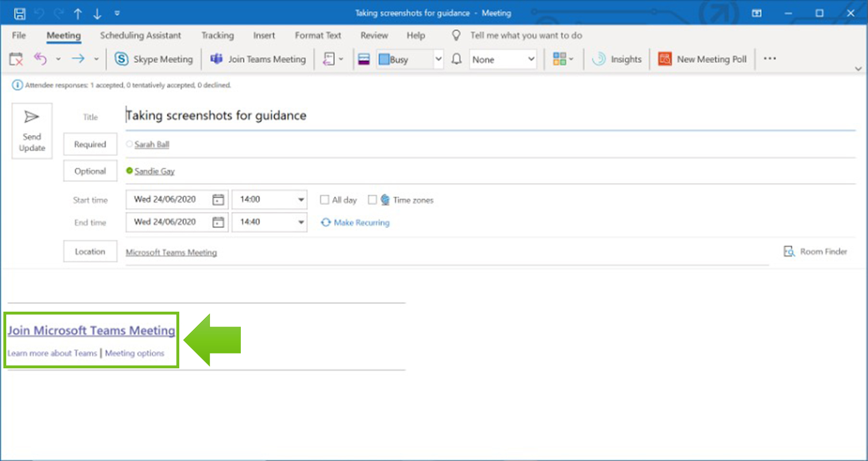This screenshot has height=461, width=868.
Task: Open the Review ribbon tab
Action: point(374,35)
